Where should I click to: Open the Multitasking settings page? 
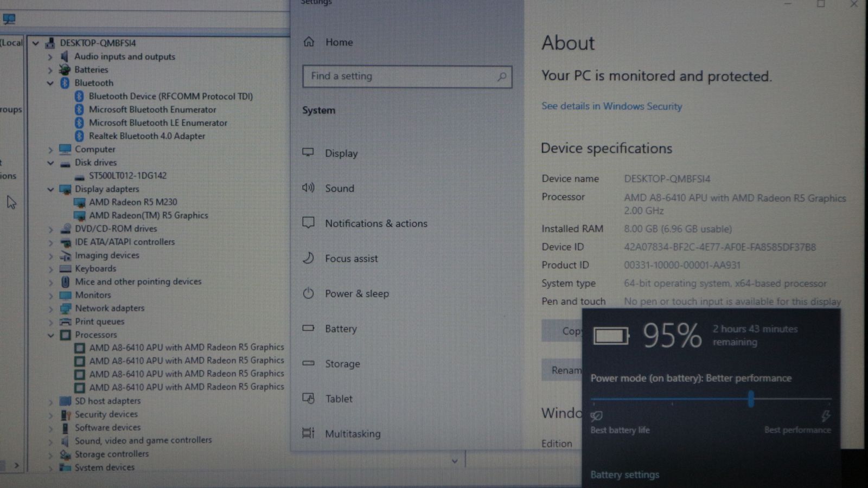pos(353,434)
